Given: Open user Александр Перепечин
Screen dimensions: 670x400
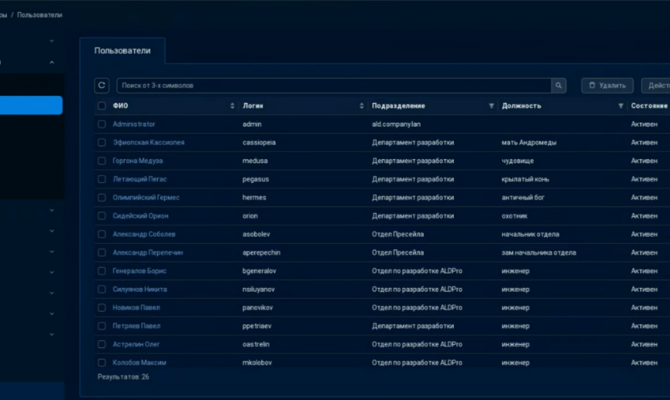Looking at the screenshot, I should (147, 253).
